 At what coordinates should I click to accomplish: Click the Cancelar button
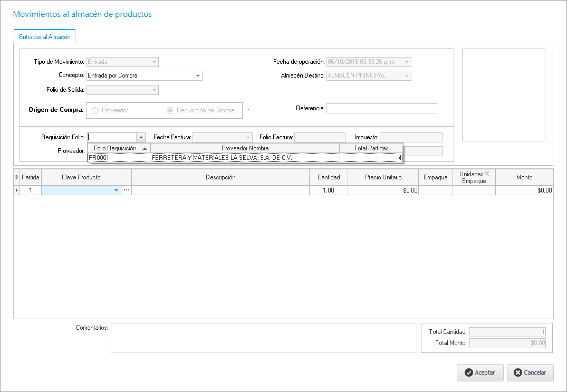tap(530, 372)
